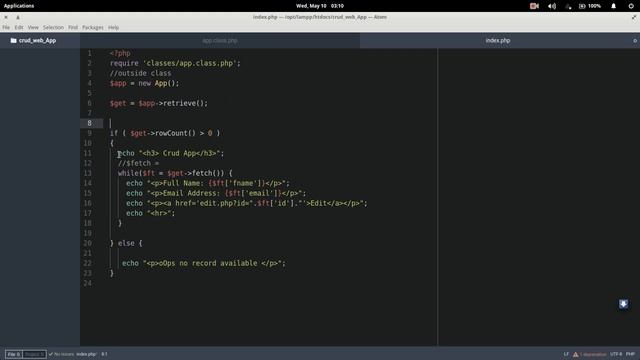This screenshot has width=640, height=360.
Task: Open the Packages menu
Action: 93,27
